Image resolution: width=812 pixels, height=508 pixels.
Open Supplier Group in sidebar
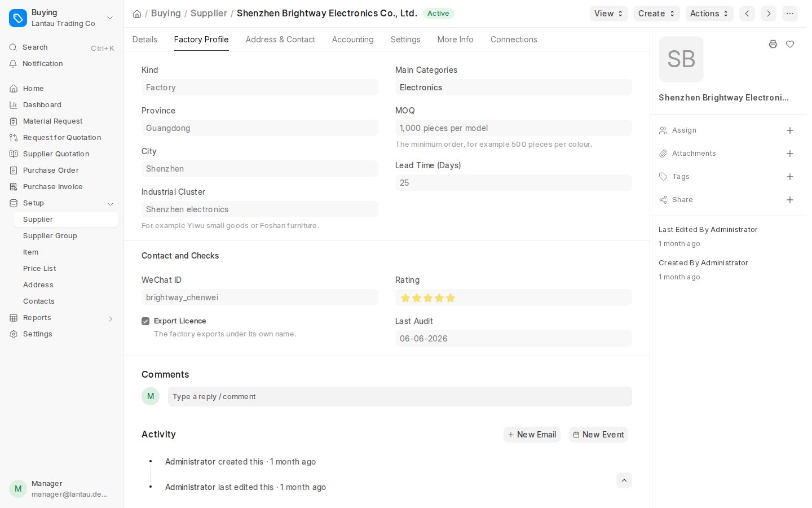coord(67,236)
